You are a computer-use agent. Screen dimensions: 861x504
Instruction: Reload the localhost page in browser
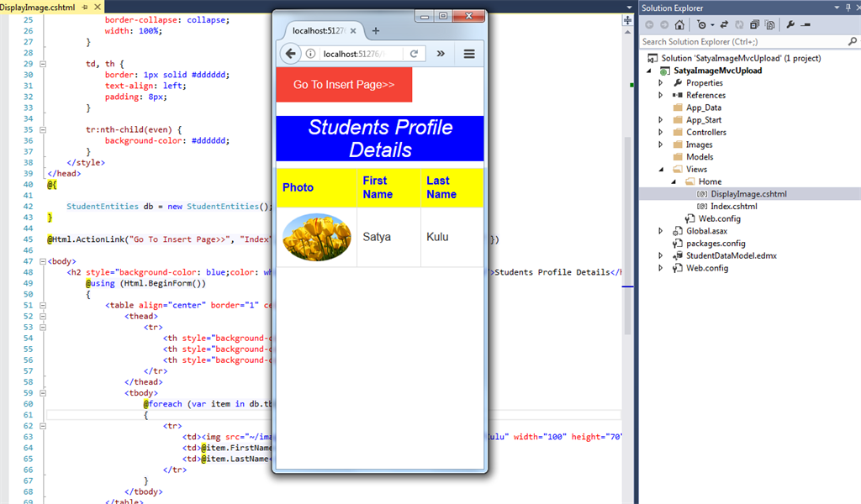(414, 54)
